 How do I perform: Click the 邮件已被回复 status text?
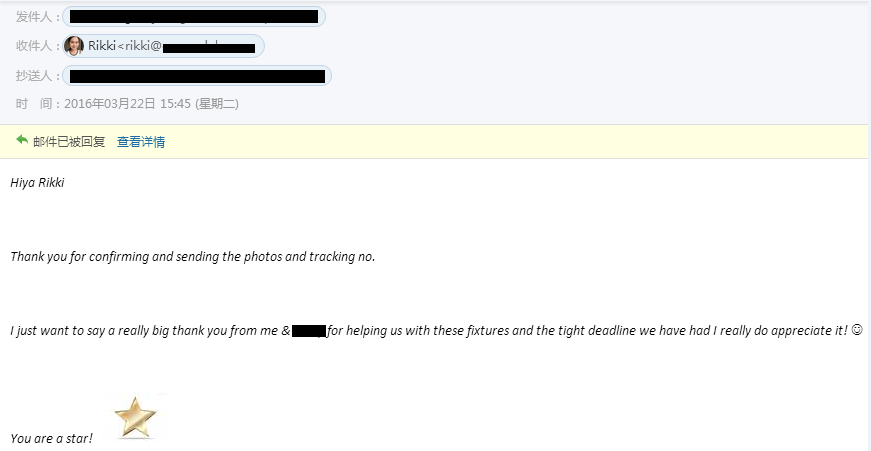click(69, 142)
